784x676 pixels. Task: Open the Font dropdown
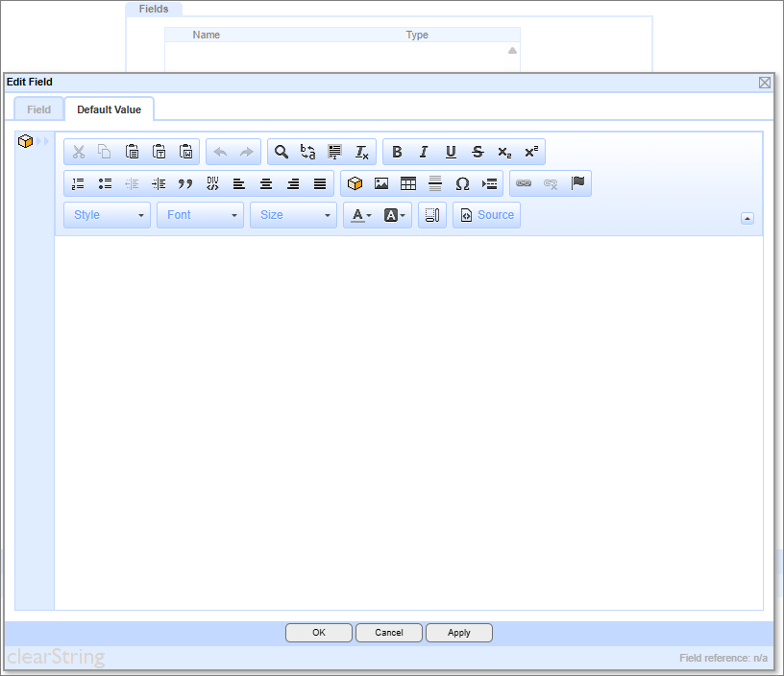click(201, 215)
